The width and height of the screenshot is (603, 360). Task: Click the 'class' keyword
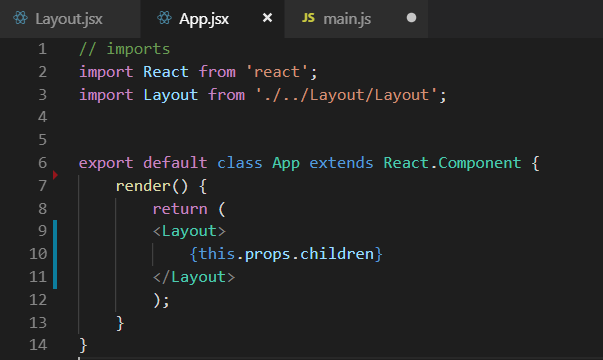(x=240, y=163)
